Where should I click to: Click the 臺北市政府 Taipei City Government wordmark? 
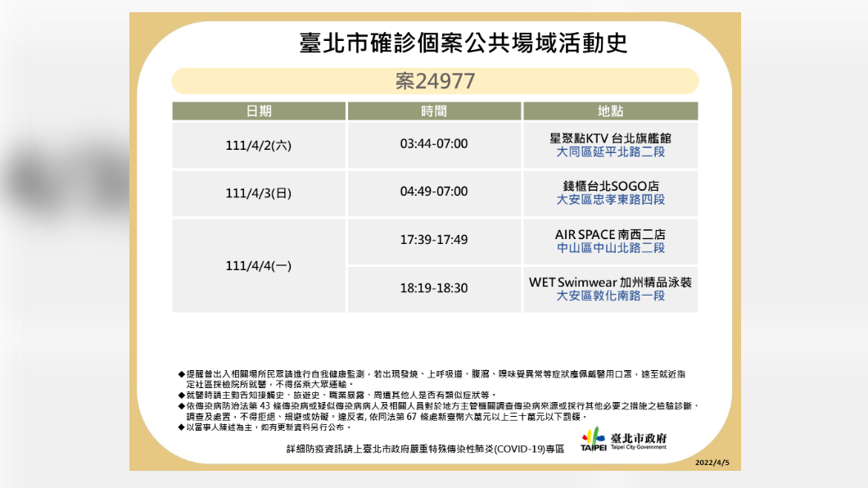pos(638,441)
